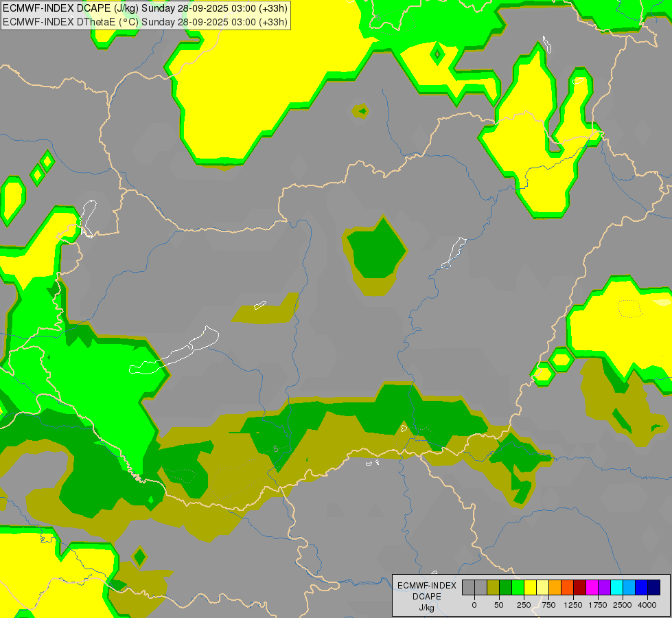The width and height of the screenshot is (672, 618).
Task: Click the 'J/kg' unit label in legend
Action: pyautogui.click(x=426, y=608)
